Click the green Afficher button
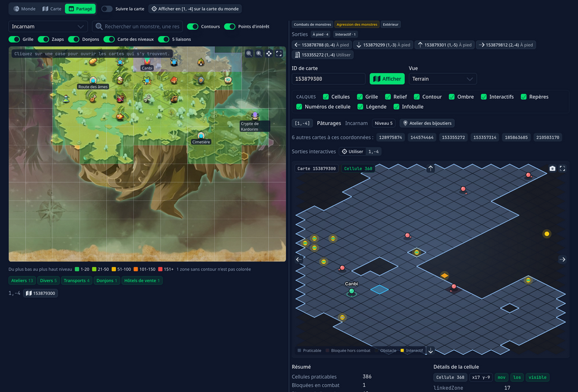 387,79
